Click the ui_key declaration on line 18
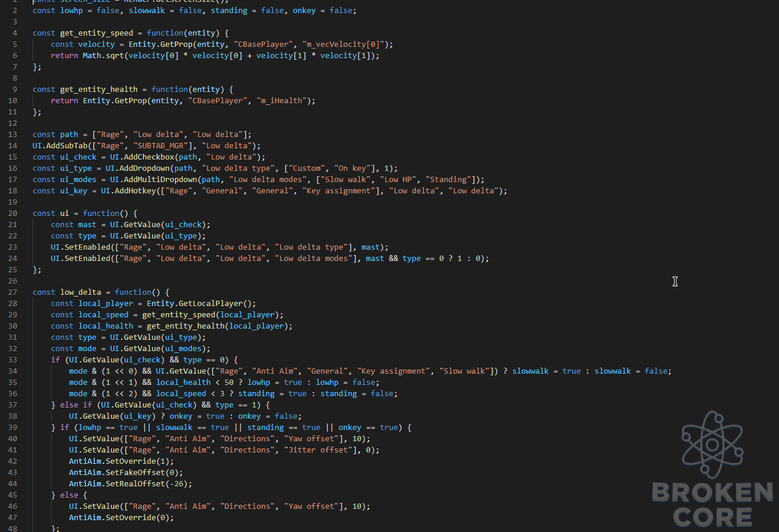The height and width of the screenshot is (532, 779). tap(74, 191)
